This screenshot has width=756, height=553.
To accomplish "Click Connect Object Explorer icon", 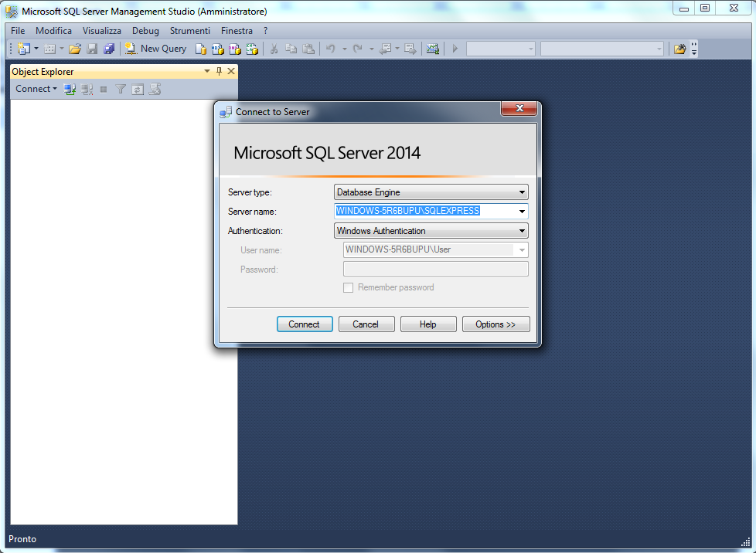I will coord(70,89).
